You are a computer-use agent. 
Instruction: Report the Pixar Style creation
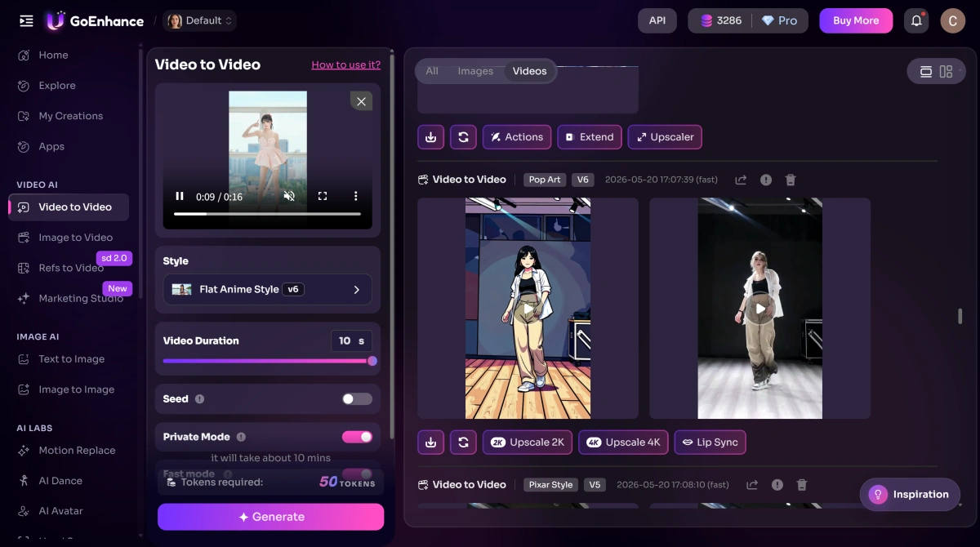click(777, 485)
